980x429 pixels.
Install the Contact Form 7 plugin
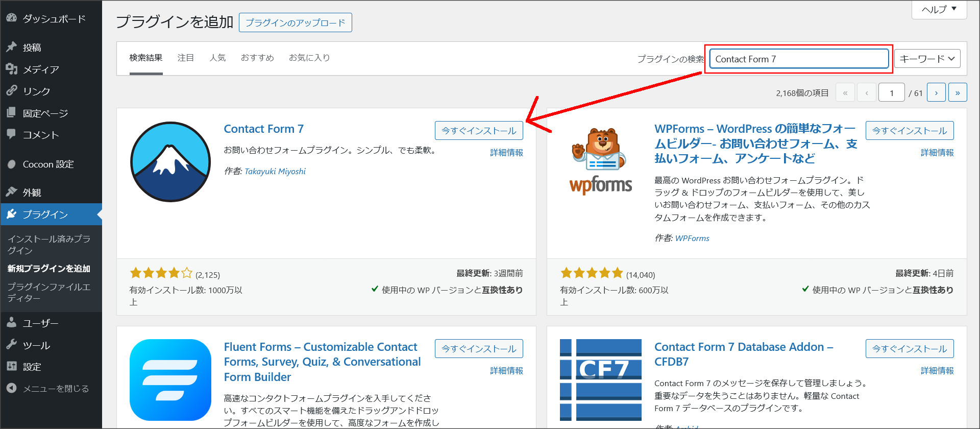479,131
